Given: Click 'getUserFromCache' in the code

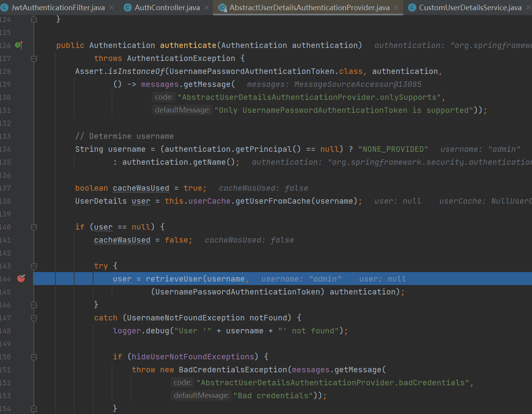Looking at the screenshot, I should [x=273, y=201].
